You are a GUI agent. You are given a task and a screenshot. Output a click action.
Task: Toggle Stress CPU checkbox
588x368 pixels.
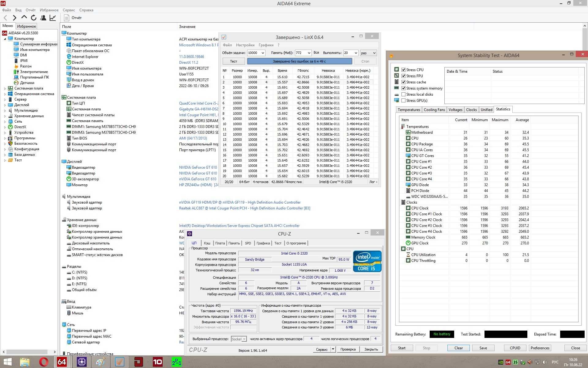pos(404,70)
